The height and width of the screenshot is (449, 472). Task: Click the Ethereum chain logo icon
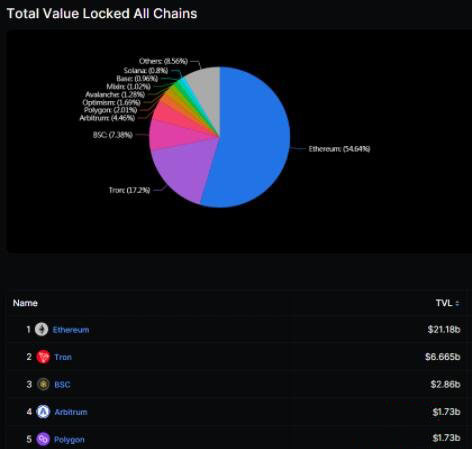point(42,329)
